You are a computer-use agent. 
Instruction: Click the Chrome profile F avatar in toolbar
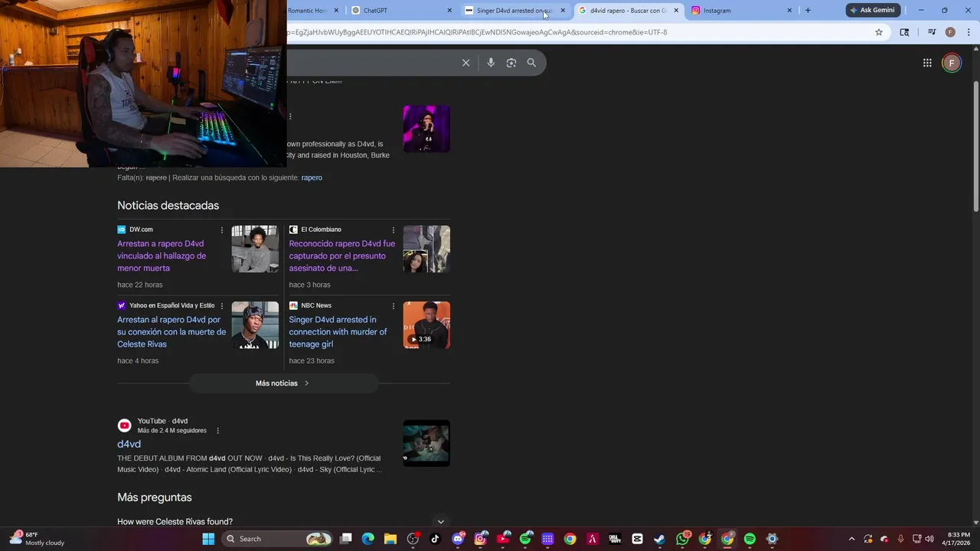coord(950,32)
